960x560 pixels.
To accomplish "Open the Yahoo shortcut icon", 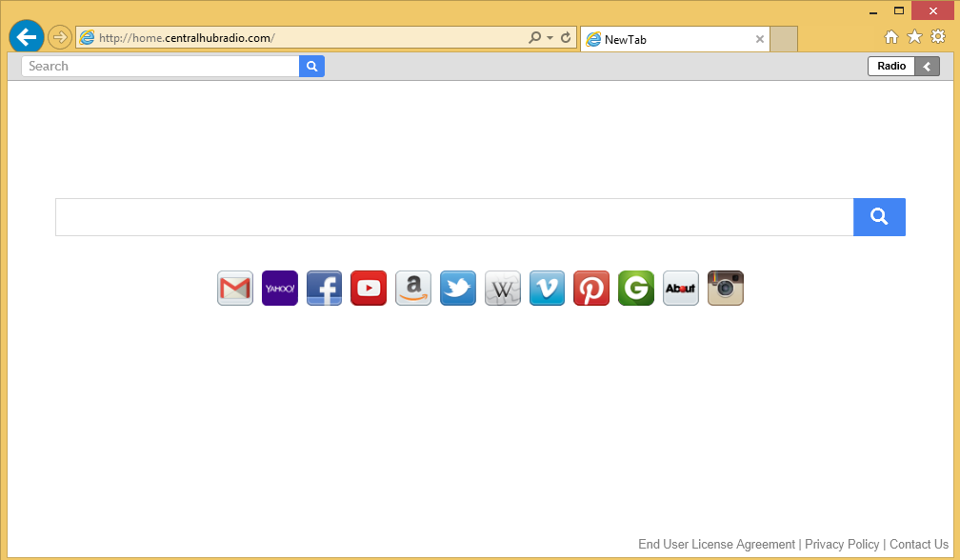I will [280, 289].
